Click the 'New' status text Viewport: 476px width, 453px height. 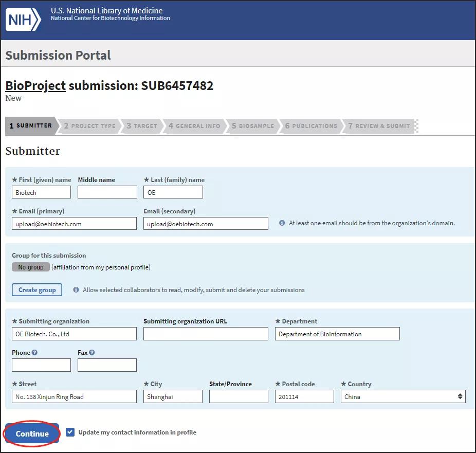click(13, 98)
